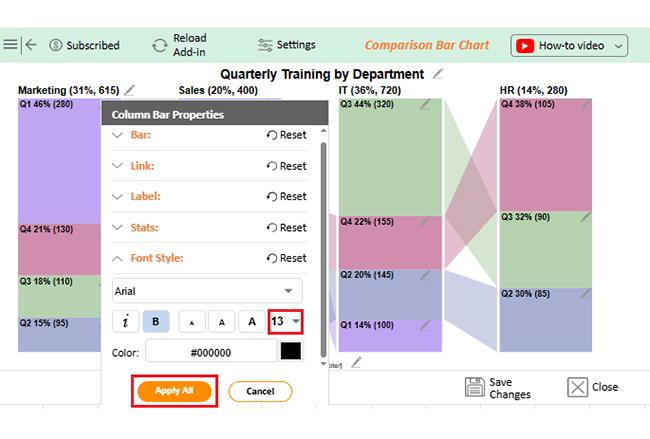Viewport: 650px width, 439px height.
Task: Toggle italic font style
Action: click(x=126, y=321)
